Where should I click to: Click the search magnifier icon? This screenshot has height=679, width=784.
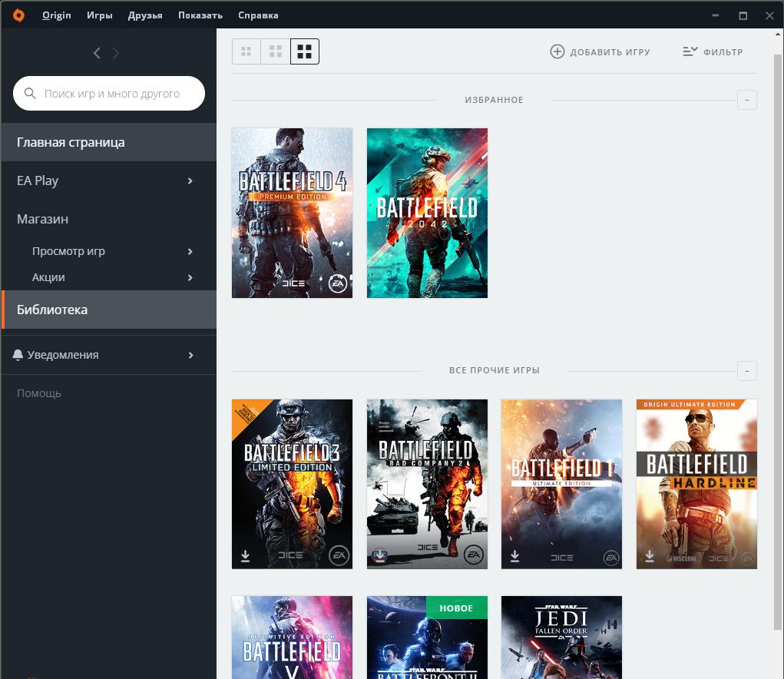click(x=30, y=94)
